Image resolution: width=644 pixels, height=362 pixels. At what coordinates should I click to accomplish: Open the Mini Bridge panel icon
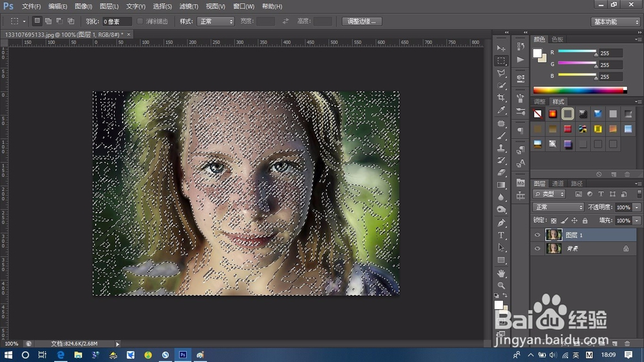coord(521,183)
